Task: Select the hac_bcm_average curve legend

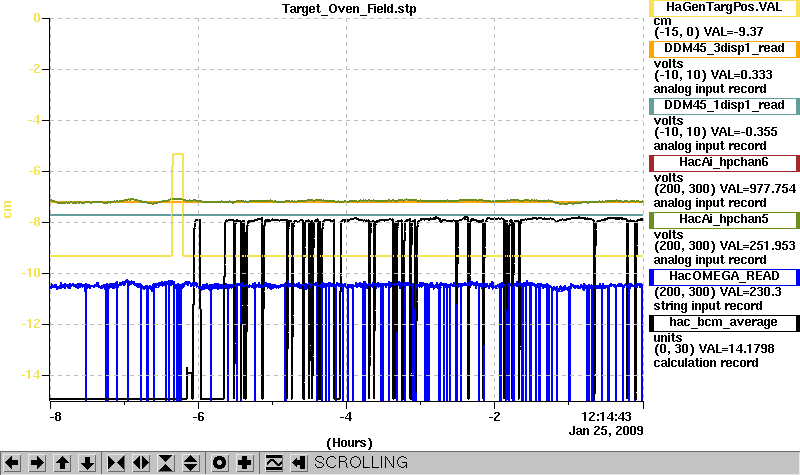Action: click(724, 323)
